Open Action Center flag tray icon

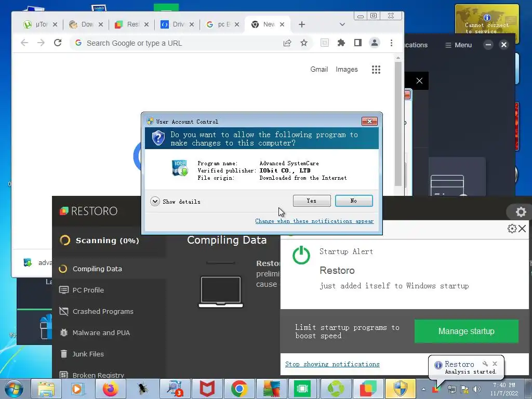point(464,389)
